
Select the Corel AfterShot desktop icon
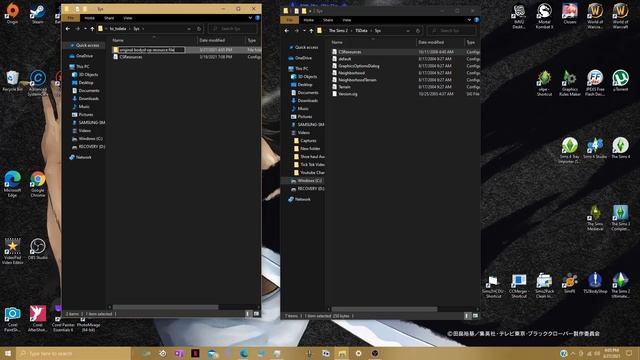point(38,320)
